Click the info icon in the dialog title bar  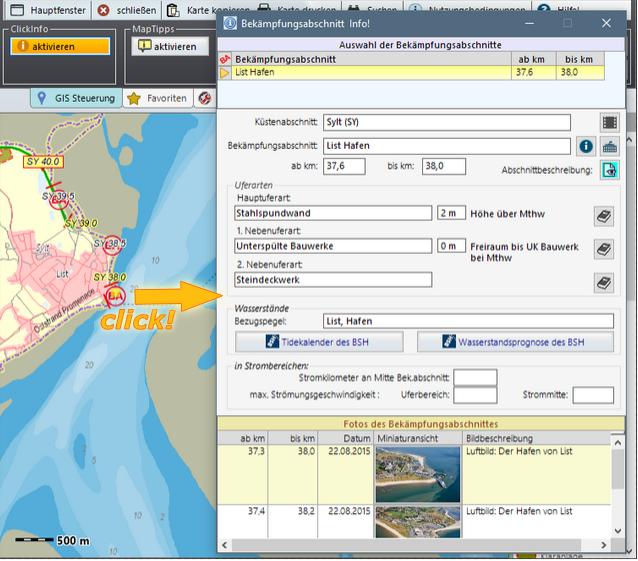pos(230,24)
